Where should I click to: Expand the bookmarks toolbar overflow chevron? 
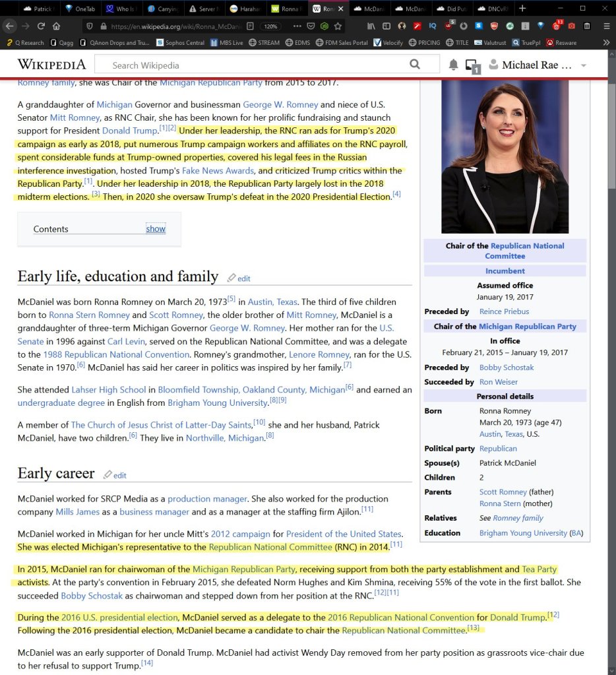(x=606, y=42)
